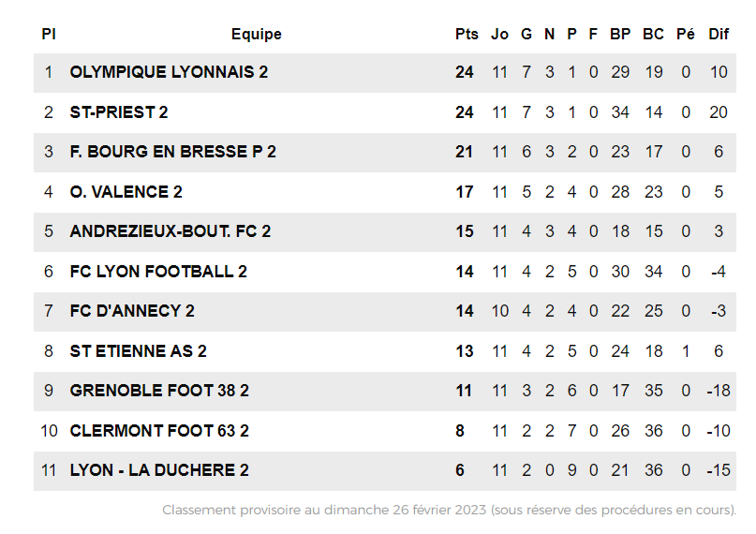Select F. BOURG EN BRESSE P 2
The width and height of the screenshot is (756, 534).
172,152
